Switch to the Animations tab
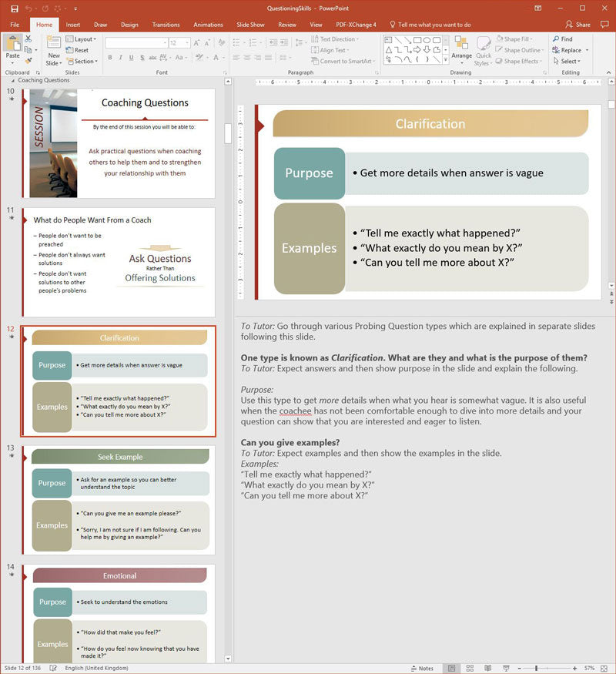The width and height of the screenshot is (616, 674). click(208, 25)
